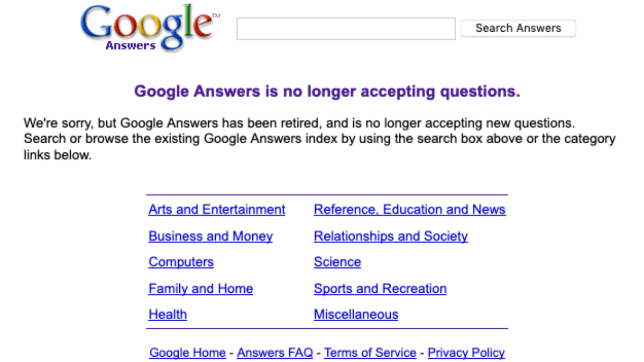Image resolution: width=644 pixels, height=362 pixels.
Task: Go to Google Home link
Action: 187,353
